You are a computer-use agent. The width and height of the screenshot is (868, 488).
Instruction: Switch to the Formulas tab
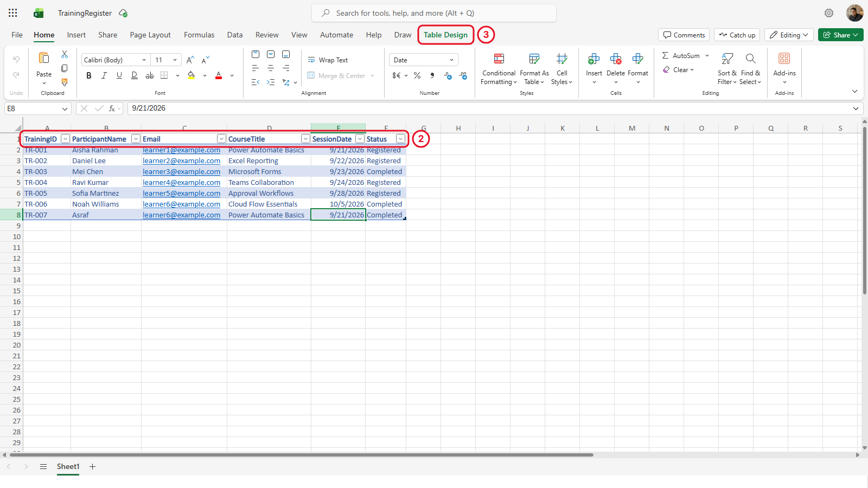pos(199,35)
